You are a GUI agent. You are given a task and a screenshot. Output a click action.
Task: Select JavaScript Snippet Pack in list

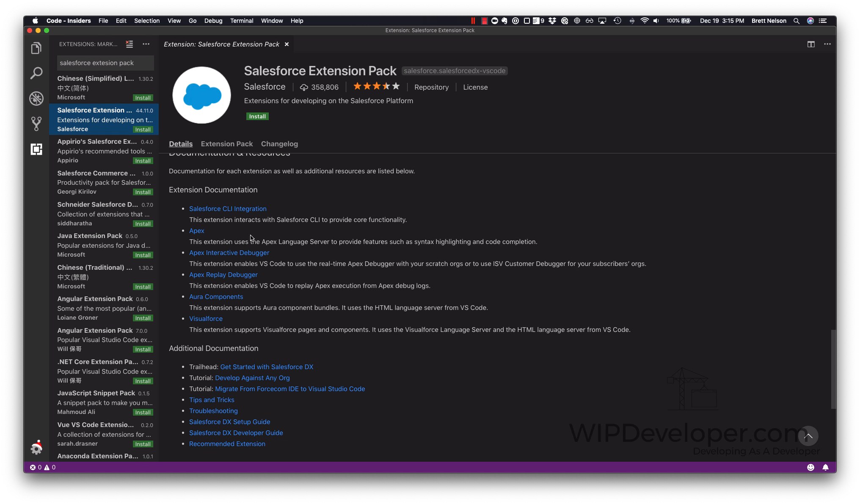pyautogui.click(x=104, y=402)
